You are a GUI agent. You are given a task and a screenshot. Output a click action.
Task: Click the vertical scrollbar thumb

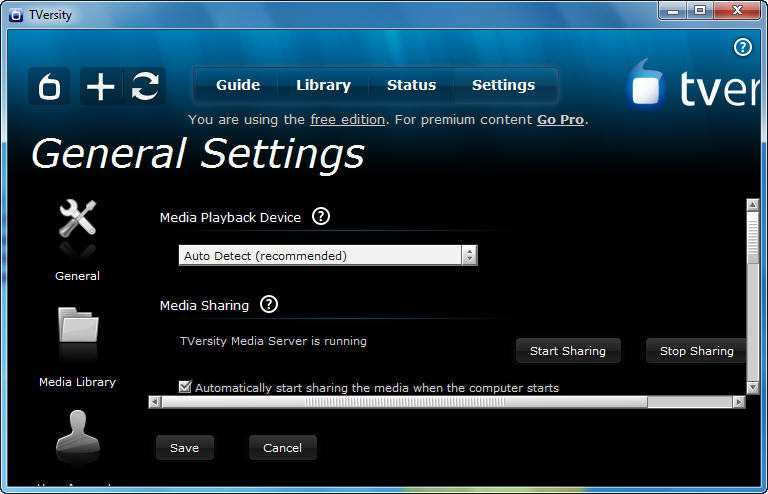(x=753, y=238)
